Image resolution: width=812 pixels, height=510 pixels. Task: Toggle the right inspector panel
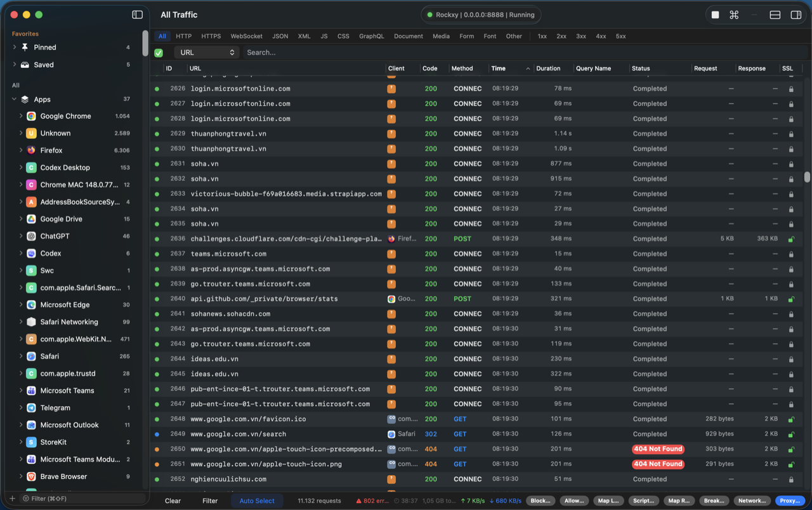point(796,15)
